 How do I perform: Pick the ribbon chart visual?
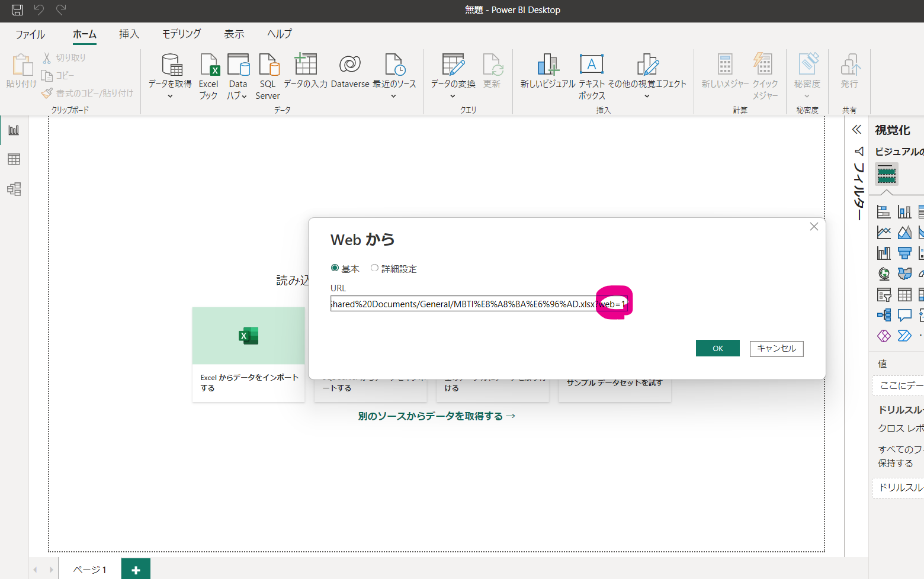[884, 253]
